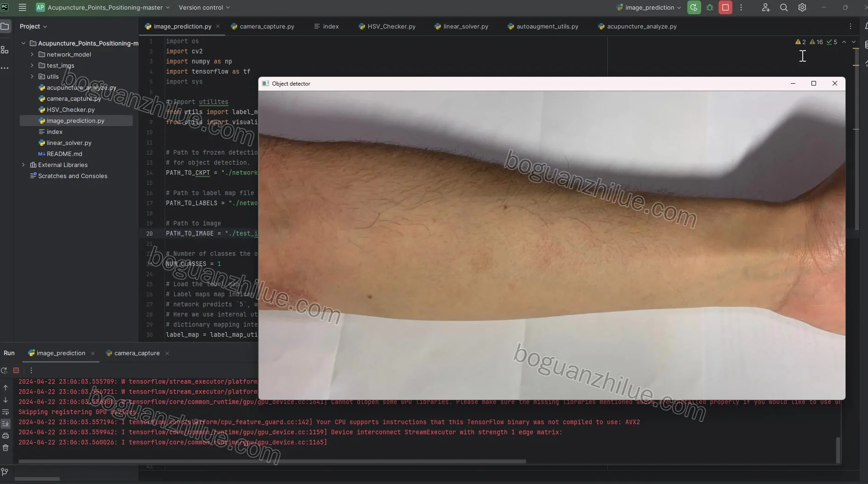
Task: Go to next highlighted error arrow
Action: (x=854, y=42)
